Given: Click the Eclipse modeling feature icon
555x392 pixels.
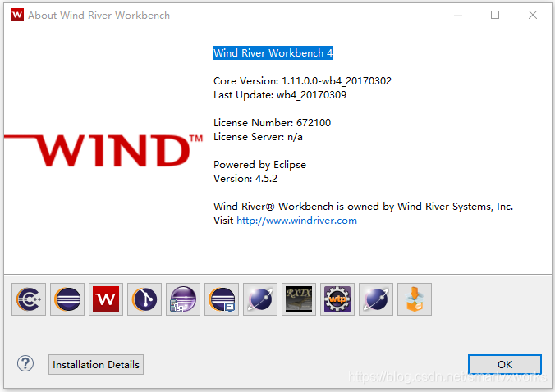Looking at the screenshot, I should click(x=183, y=299).
